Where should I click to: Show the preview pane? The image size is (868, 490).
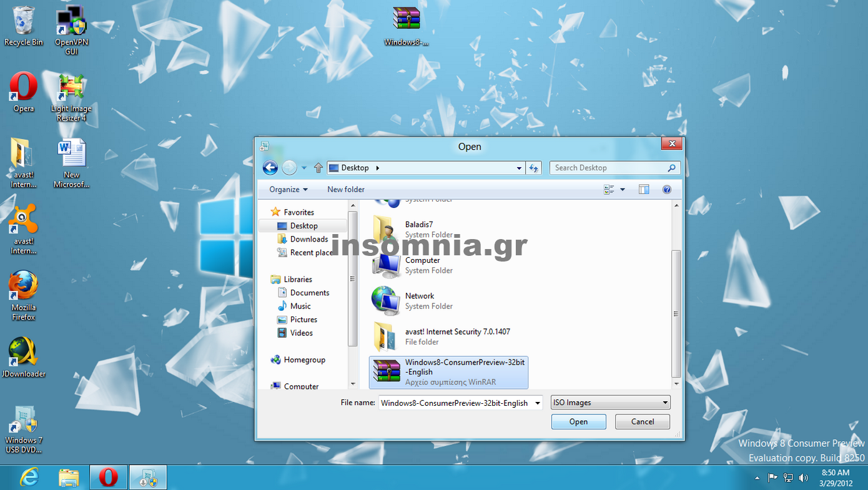pyautogui.click(x=644, y=190)
